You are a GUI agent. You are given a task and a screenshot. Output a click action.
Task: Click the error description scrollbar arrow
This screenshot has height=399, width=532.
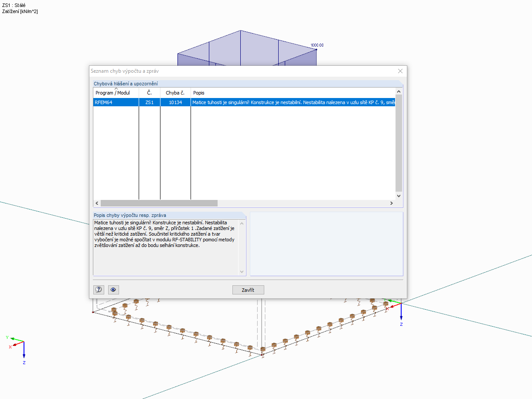tap(242, 271)
